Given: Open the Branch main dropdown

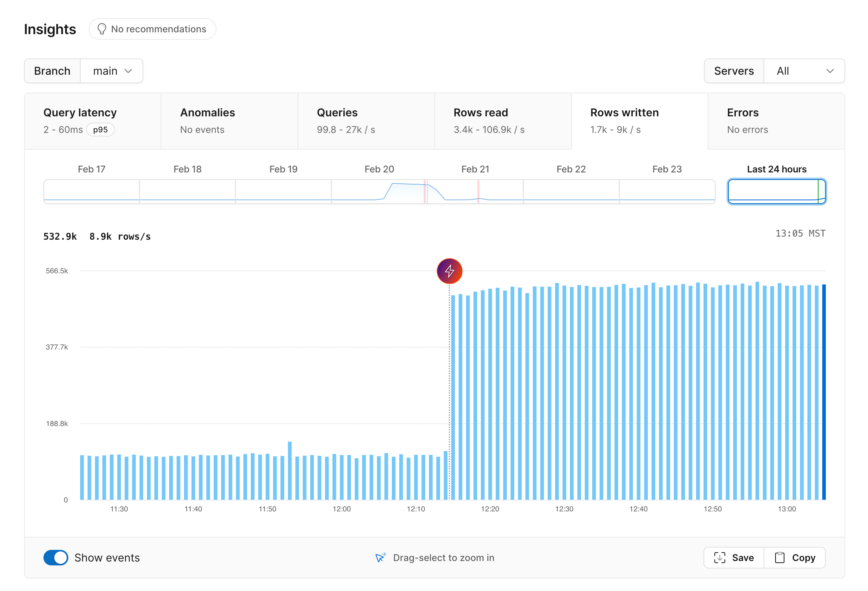Looking at the screenshot, I should [111, 71].
